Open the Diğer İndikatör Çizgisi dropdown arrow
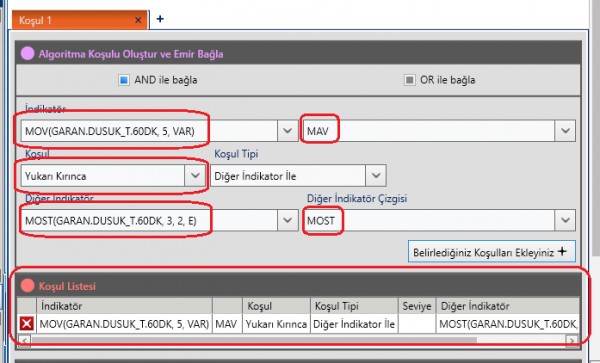 (565, 220)
